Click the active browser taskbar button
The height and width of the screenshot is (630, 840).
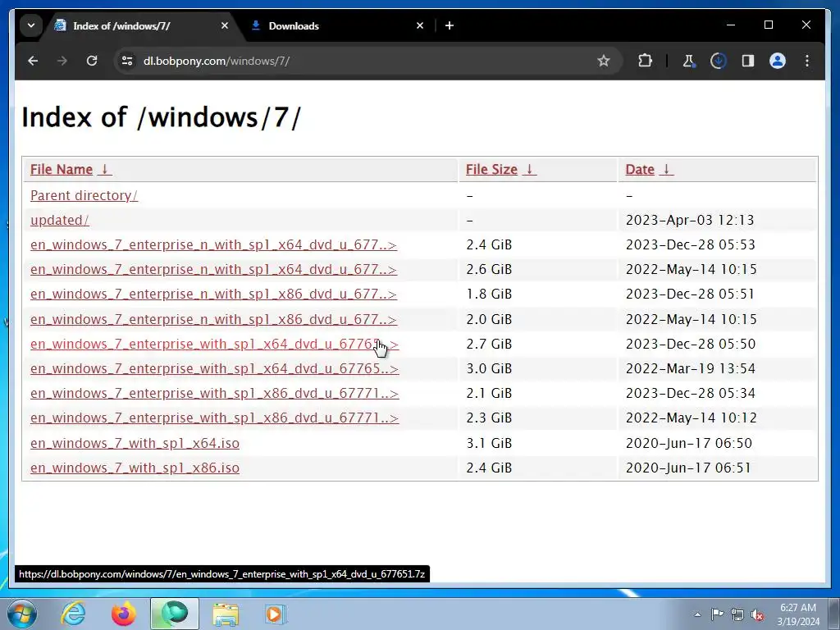pos(175,614)
